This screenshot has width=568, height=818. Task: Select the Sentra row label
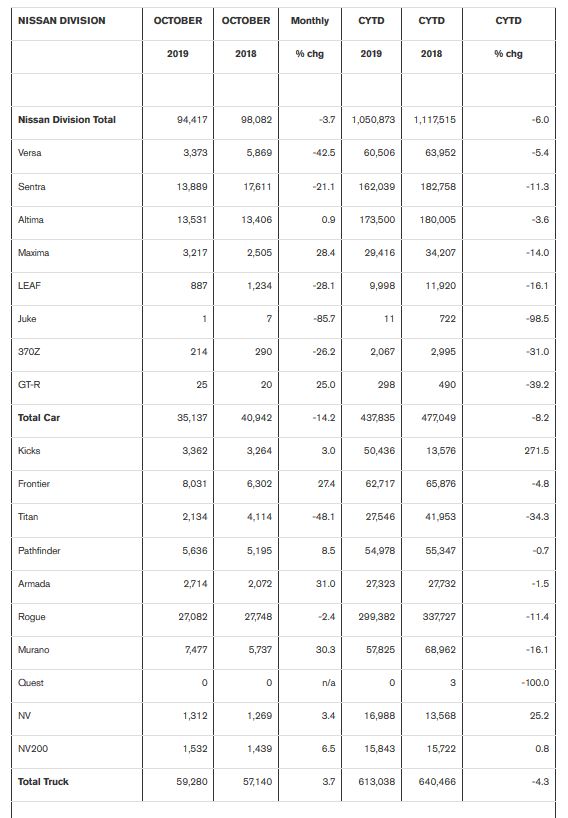click(x=32, y=186)
